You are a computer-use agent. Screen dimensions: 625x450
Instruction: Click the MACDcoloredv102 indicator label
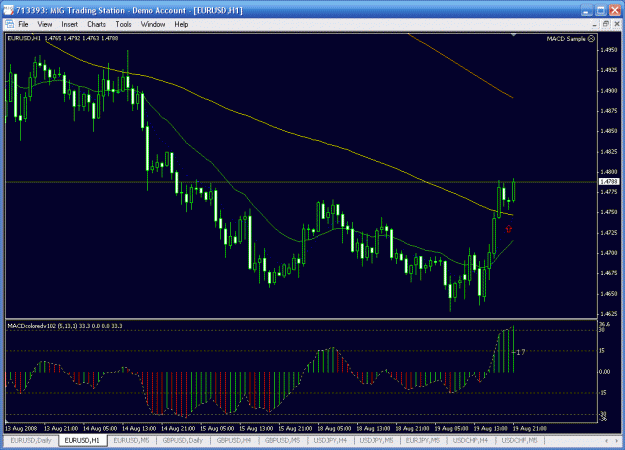coord(65,326)
